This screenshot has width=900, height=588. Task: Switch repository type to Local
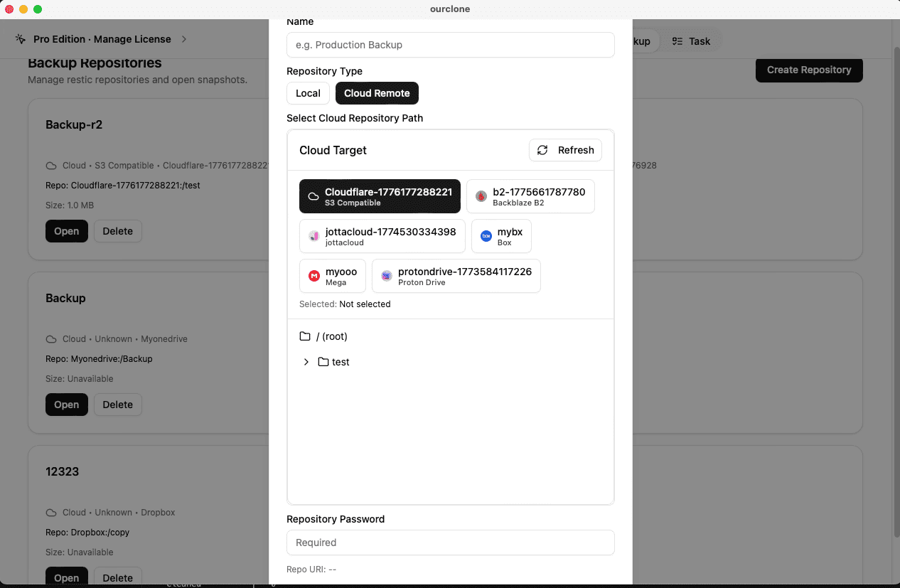click(x=308, y=93)
